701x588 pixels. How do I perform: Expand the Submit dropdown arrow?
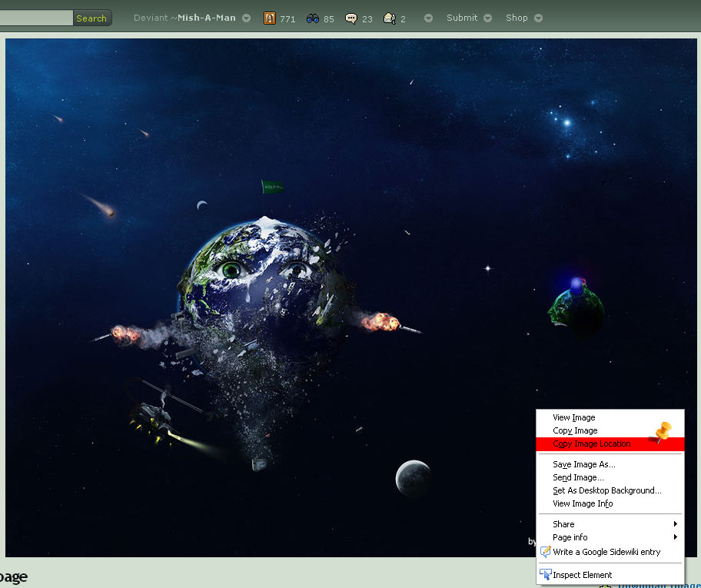pos(488,18)
